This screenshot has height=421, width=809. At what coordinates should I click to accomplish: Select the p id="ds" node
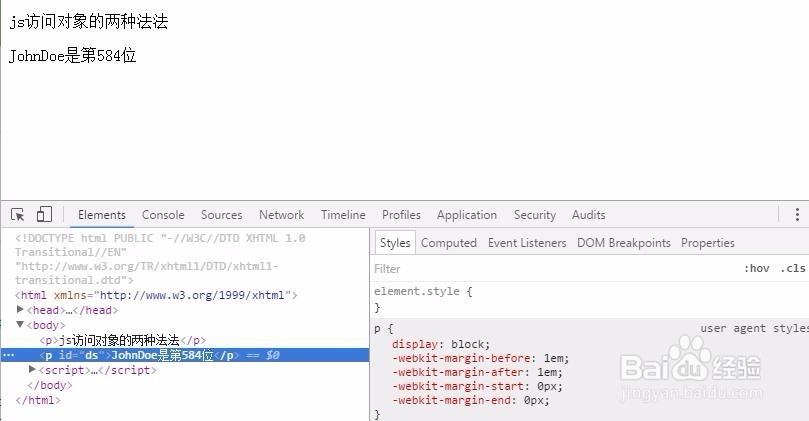[x=185, y=355]
